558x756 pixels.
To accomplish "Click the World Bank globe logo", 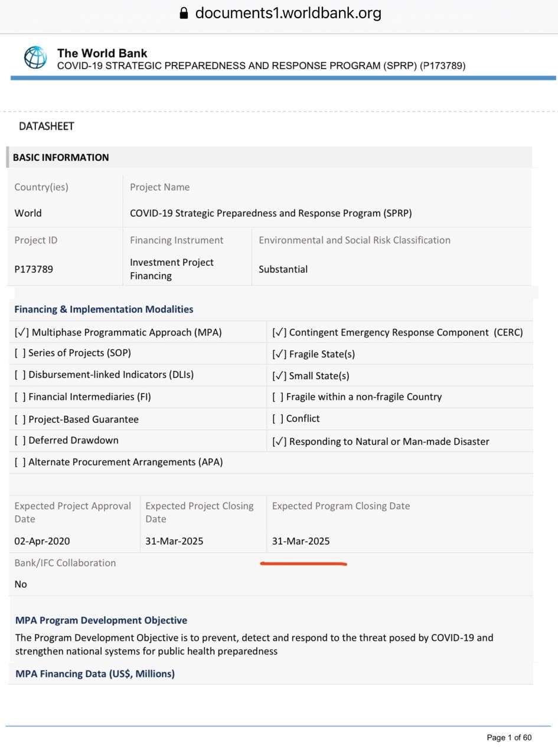I will point(35,57).
